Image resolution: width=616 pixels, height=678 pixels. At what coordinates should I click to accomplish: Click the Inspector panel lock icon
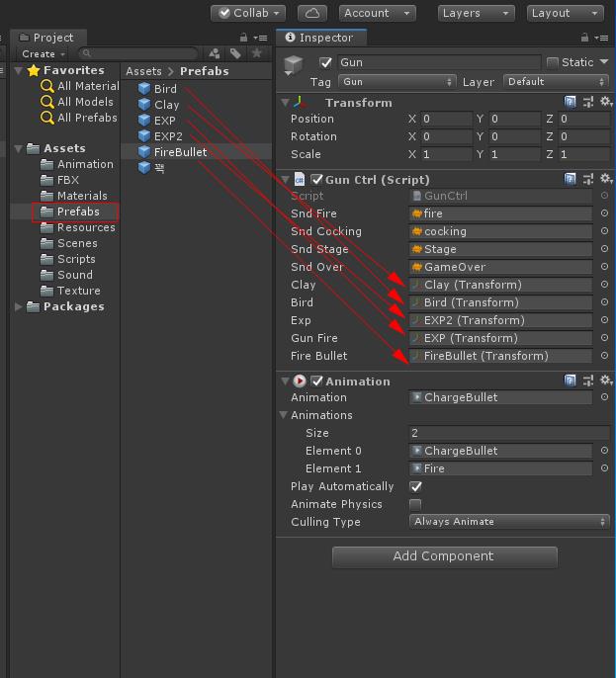584,38
